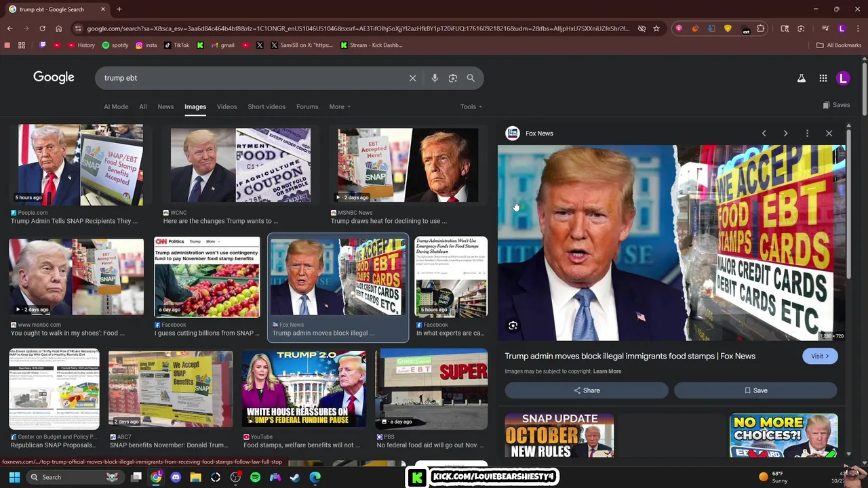868x488 pixels.
Task: Open the PBS Super EBT storefront image
Action: coord(432,389)
